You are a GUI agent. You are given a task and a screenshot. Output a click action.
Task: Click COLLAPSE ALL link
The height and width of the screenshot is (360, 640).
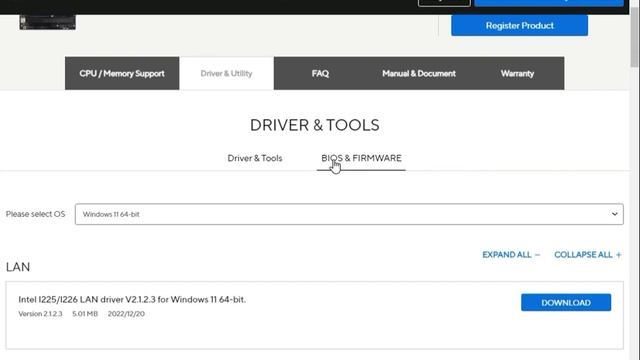pyautogui.click(x=587, y=255)
